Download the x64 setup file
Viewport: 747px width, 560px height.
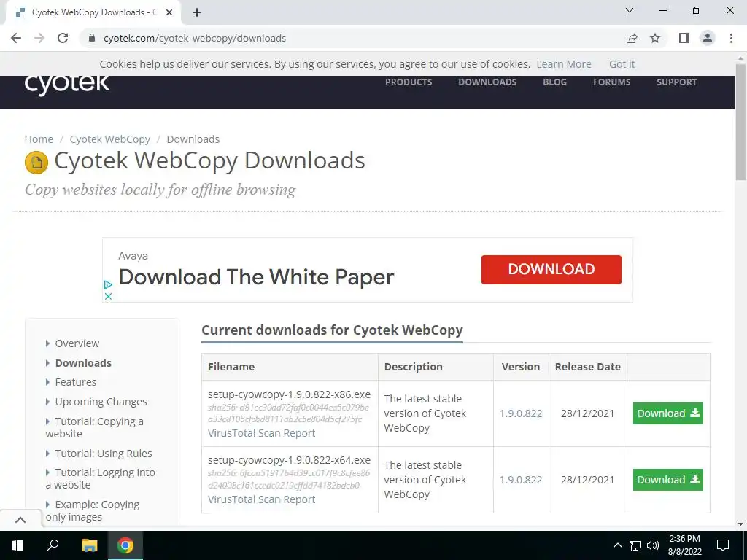pyautogui.click(x=668, y=480)
